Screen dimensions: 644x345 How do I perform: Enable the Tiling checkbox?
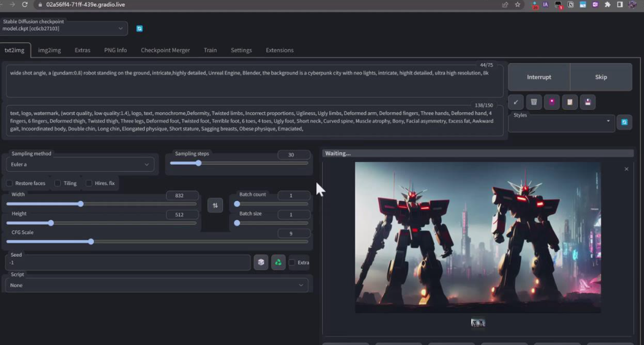(x=58, y=183)
